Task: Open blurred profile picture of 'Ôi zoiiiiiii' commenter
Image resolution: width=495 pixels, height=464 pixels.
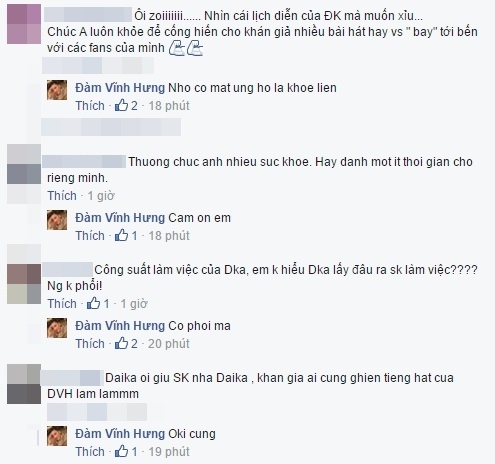Action: point(24,24)
